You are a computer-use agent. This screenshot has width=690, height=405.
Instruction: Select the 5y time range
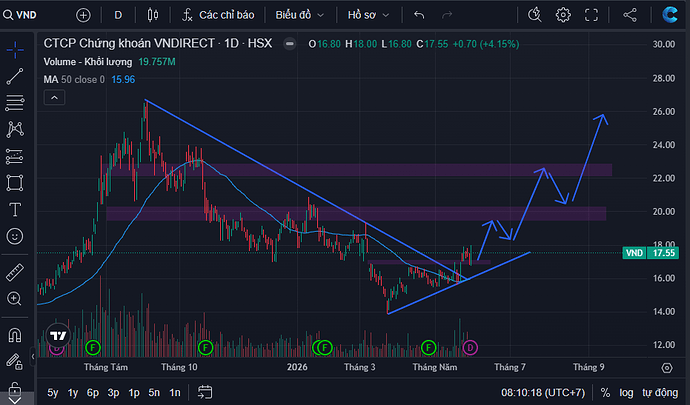(52, 392)
